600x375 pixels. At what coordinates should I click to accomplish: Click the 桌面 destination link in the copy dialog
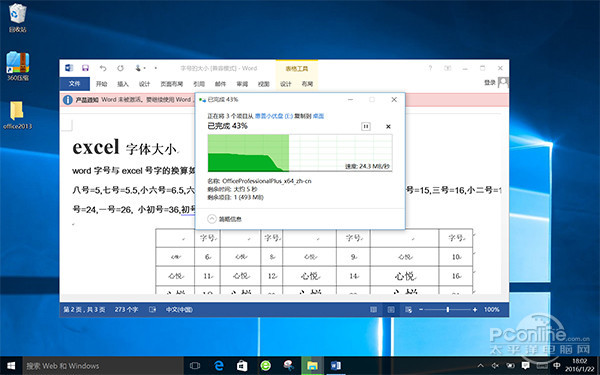(x=318, y=116)
